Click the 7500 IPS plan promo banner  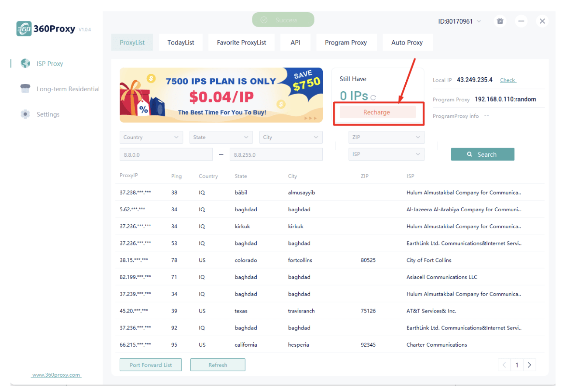click(221, 95)
